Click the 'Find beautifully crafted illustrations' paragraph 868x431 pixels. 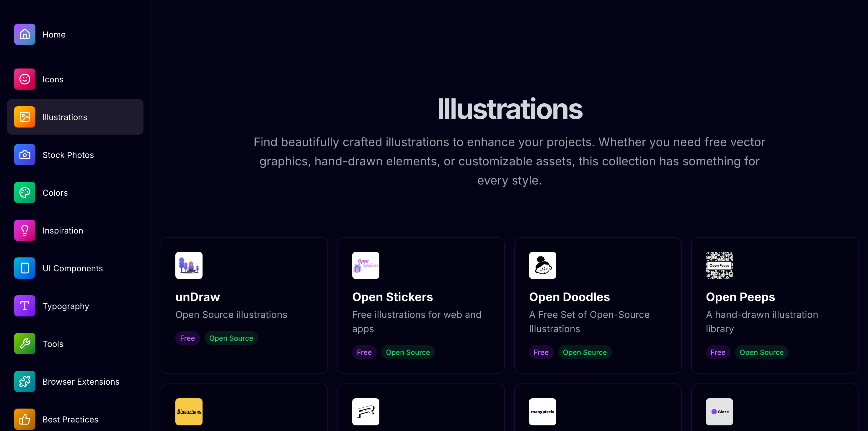(x=510, y=161)
